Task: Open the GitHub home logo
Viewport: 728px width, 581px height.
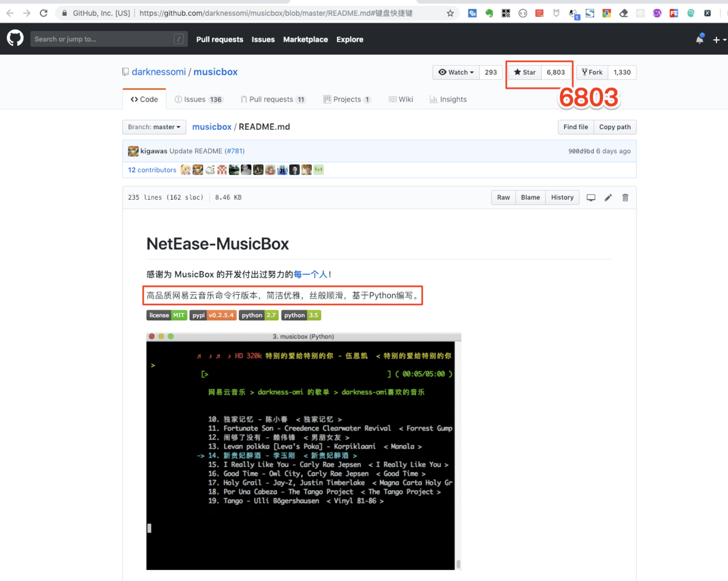Action: (x=15, y=39)
